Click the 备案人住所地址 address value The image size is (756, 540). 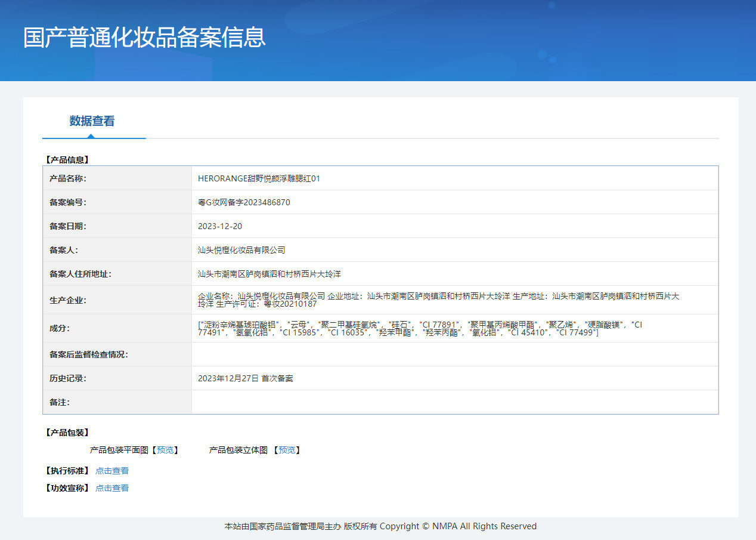[269, 274]
